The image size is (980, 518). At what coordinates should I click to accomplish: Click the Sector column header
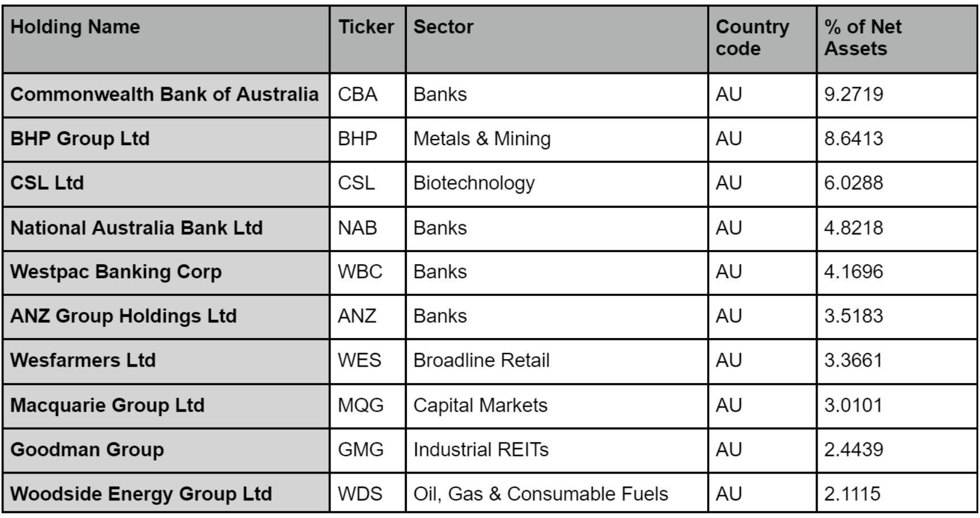click(557, 39)
